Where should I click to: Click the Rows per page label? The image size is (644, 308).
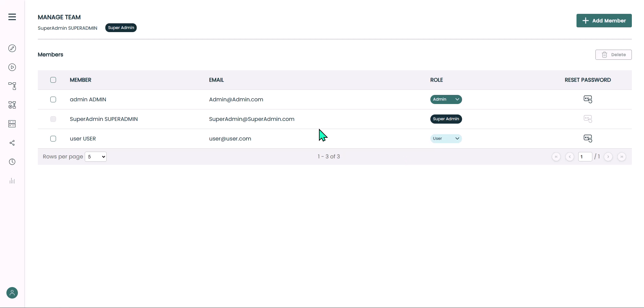(x=63, y=157)
